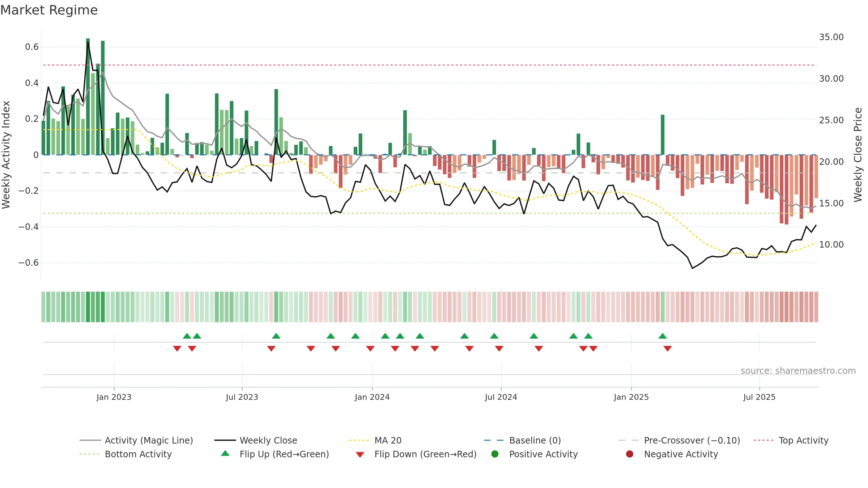Click the 10.00 price tick label
The width and height of the screenshot is (868, 488).
click(831, 245)
